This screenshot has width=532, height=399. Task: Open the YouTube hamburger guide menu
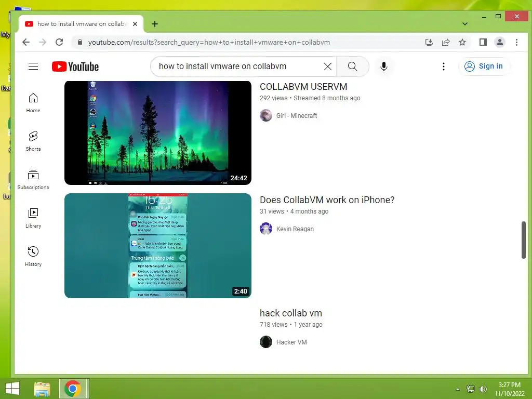tap(33, 66)
